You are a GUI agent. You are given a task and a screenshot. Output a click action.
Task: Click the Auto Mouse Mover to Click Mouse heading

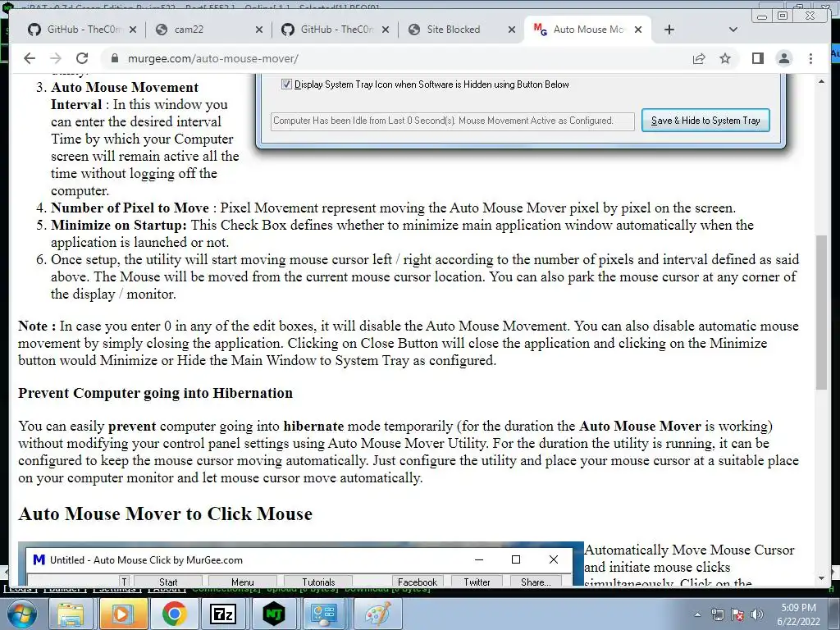click(x=165, y=514)
